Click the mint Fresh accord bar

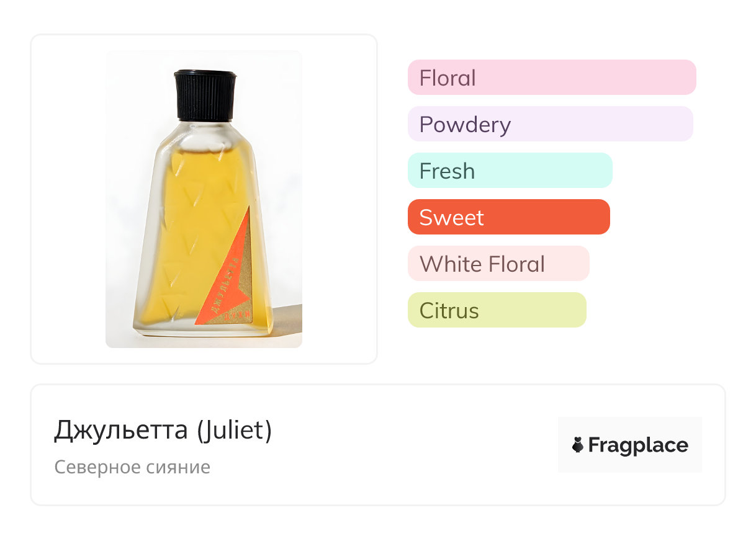tap(510, 171)
